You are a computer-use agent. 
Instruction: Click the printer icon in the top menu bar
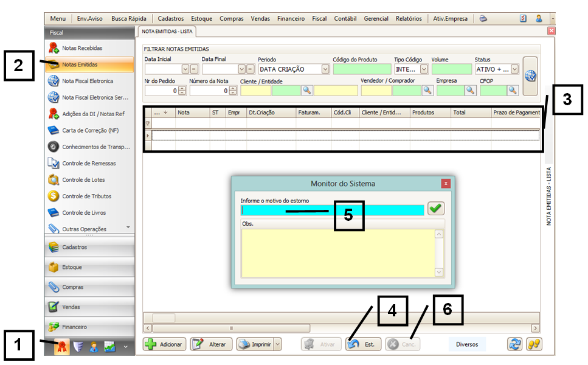(483, 19)
